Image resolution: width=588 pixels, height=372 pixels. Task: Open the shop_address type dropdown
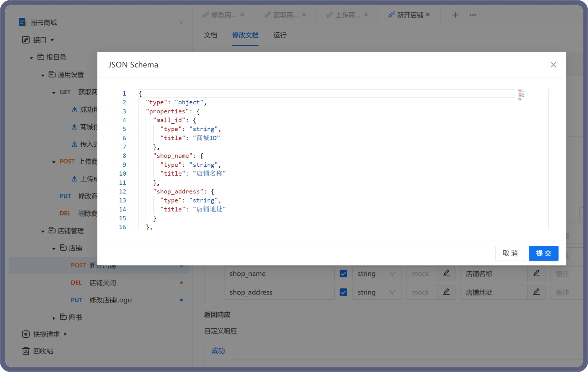click(x=377, y=293)
